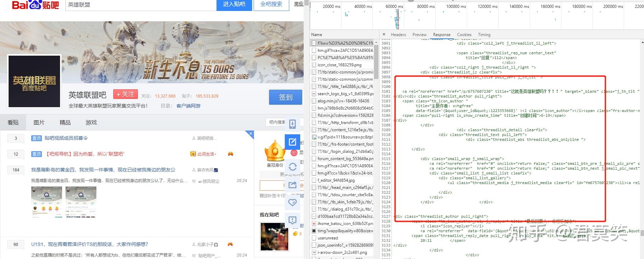
Task: Open the Preview tab in DevTools
Action: (419, 35)
